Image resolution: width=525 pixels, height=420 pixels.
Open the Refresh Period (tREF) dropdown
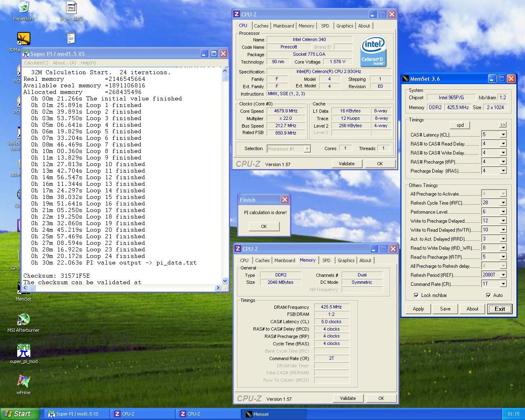click(x=503, y=275)
